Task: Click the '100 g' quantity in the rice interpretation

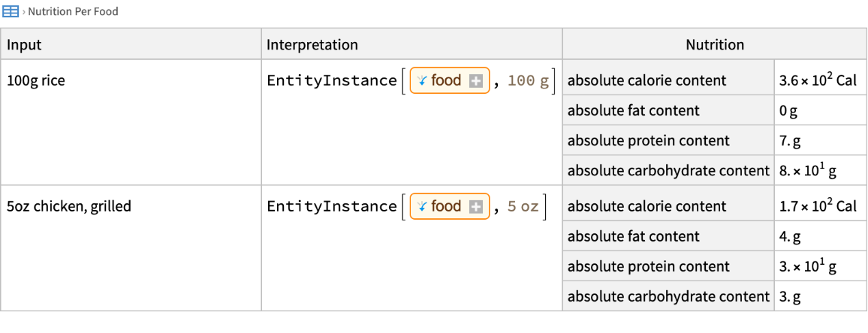Action: pyautogui.click(x=528, y=81)
